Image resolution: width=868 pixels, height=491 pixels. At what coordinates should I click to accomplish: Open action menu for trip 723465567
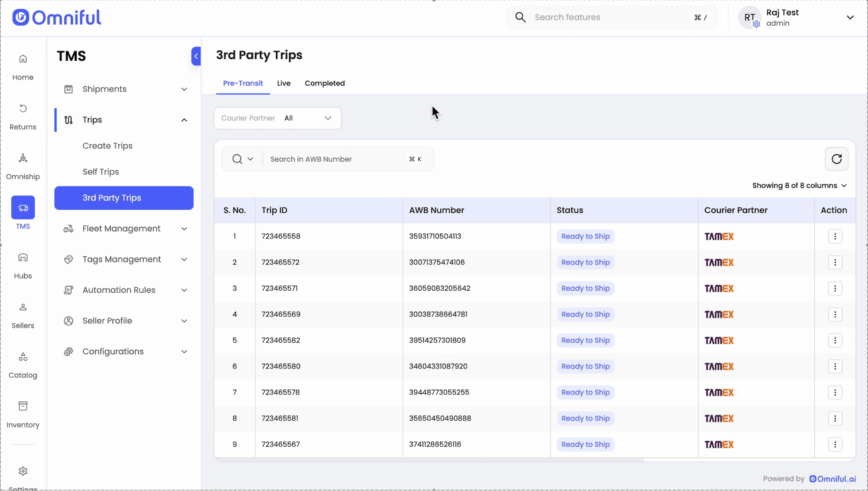coord(835,444)
